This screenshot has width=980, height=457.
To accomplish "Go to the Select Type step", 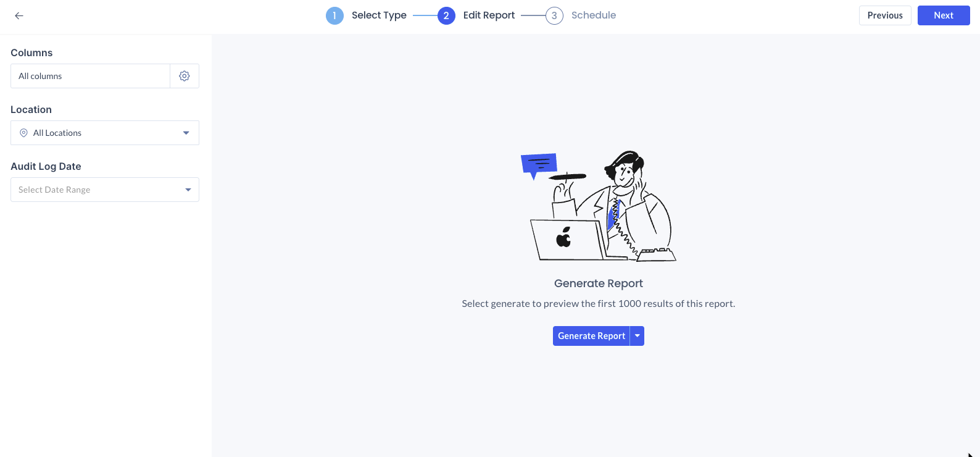I will pyautogui.click(x=379, y=15).
